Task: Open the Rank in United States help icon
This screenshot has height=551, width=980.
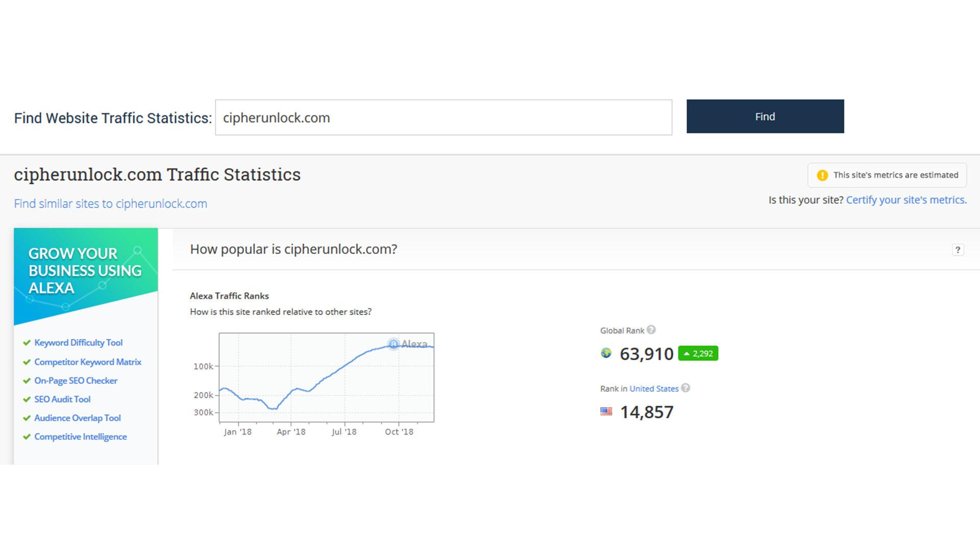Action: 685,388
